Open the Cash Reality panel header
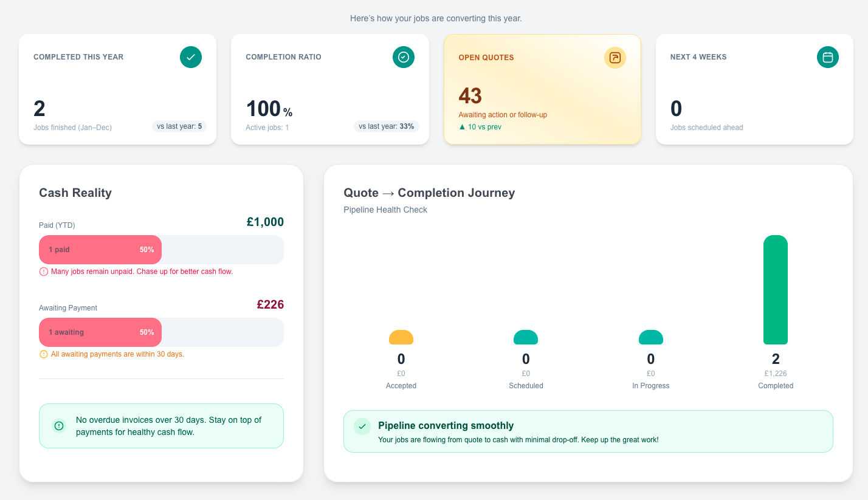This screenshot has width=868, height=500. point(75,193)
